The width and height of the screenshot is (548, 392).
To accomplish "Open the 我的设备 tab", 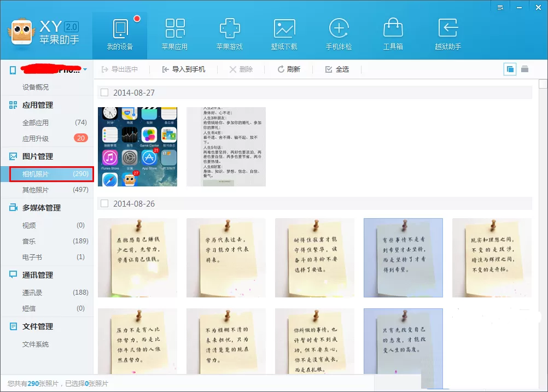I will pyautogui.click(x=120, y=36).
